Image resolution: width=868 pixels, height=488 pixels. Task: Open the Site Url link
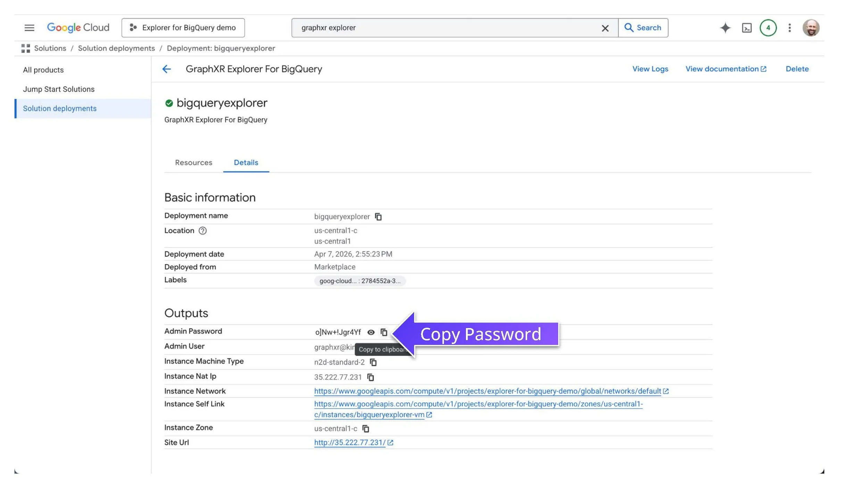(350, 442)
